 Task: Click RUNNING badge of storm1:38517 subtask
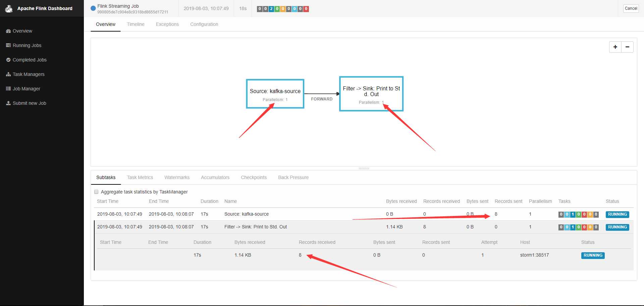pos(593,255)
